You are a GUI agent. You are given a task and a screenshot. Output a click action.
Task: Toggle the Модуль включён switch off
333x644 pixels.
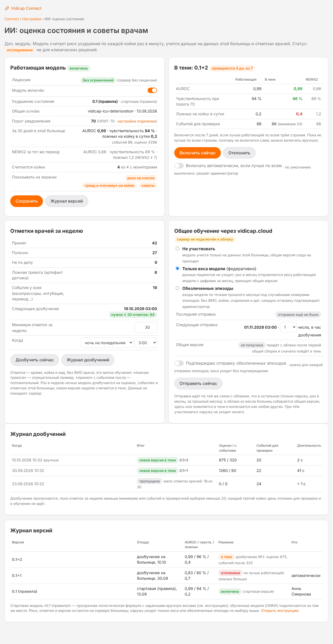point(152,90)
